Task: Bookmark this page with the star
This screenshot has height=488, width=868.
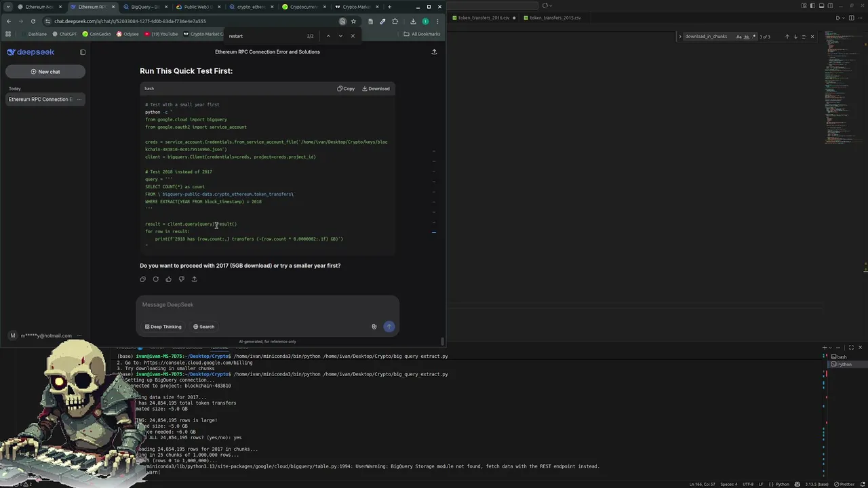Action: tap(353, 21)
